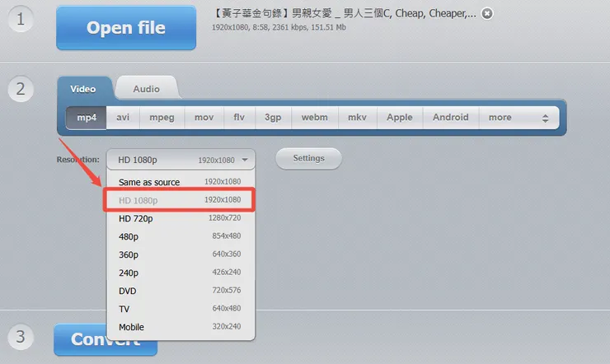610x364 pixels.
Task: Choose the 240p resolution option
Action: [x=181, y=273]
